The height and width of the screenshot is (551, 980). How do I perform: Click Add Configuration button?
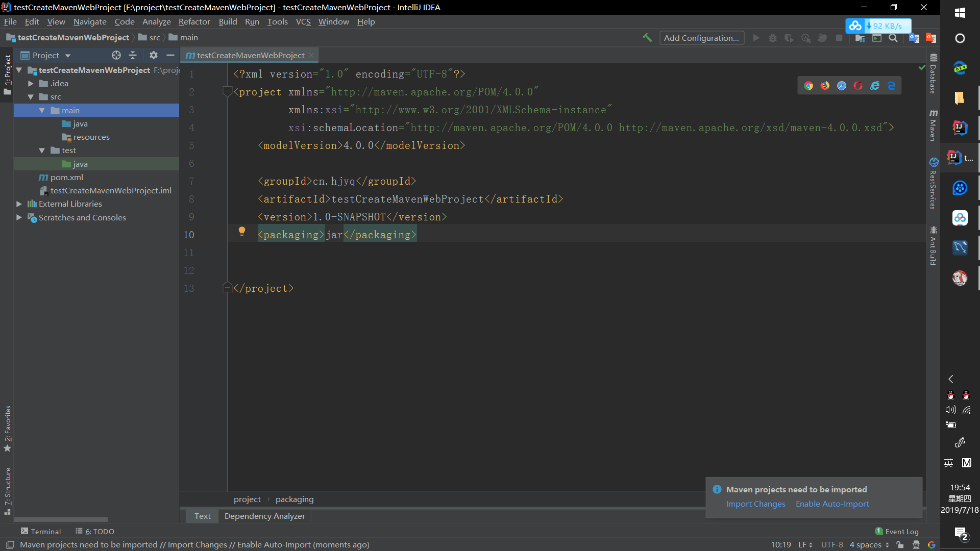(701, 38)
